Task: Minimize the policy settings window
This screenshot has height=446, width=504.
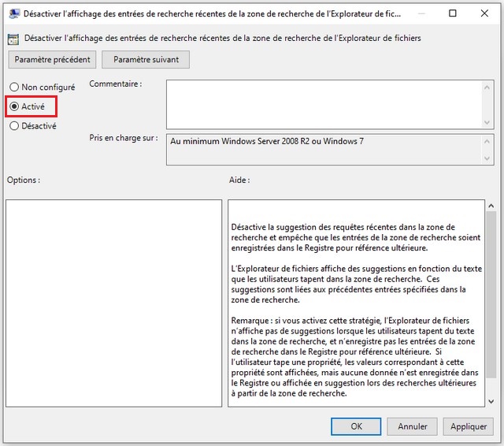Action: pos(416,13)
